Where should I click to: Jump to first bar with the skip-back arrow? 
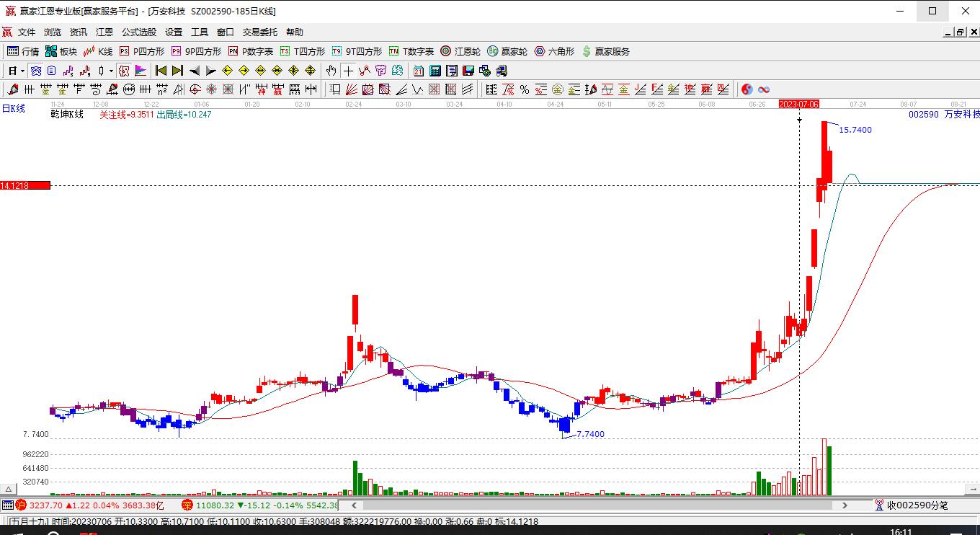161,71
